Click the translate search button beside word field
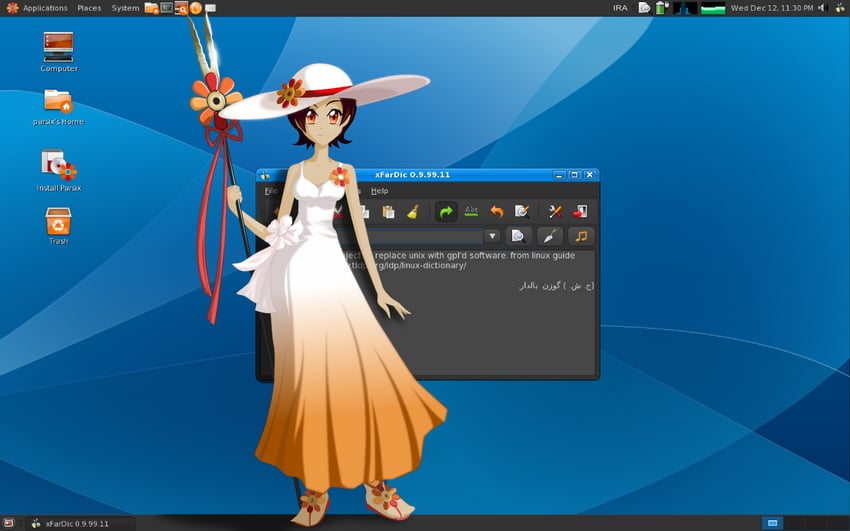 (x=518, y=236)
